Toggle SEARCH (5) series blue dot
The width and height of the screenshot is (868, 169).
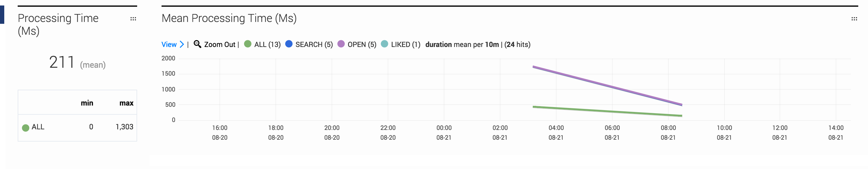tap(289, 44)
